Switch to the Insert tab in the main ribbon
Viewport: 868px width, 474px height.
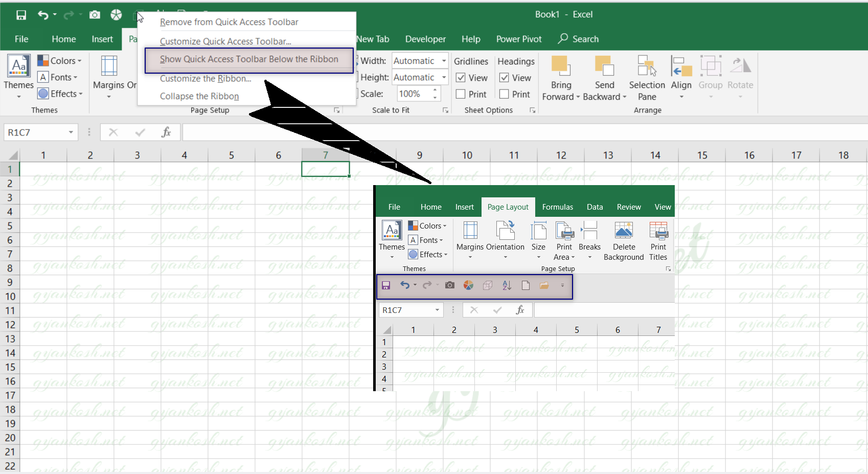pos(102,39)
